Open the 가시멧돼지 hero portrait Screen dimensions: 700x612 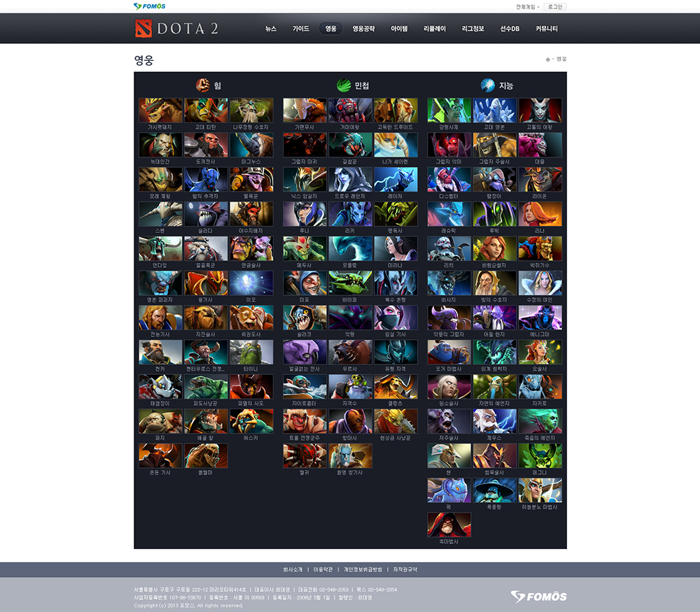[160, 111]
